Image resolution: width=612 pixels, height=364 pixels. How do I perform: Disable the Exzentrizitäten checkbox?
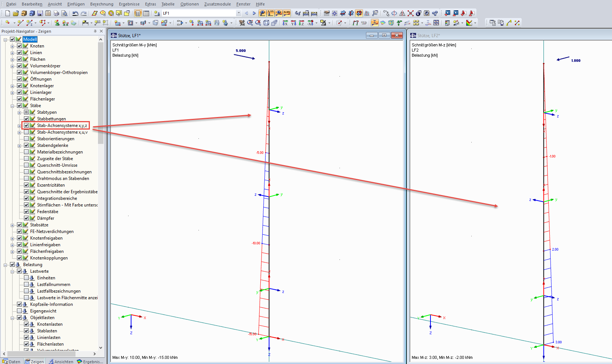[27, 185]
